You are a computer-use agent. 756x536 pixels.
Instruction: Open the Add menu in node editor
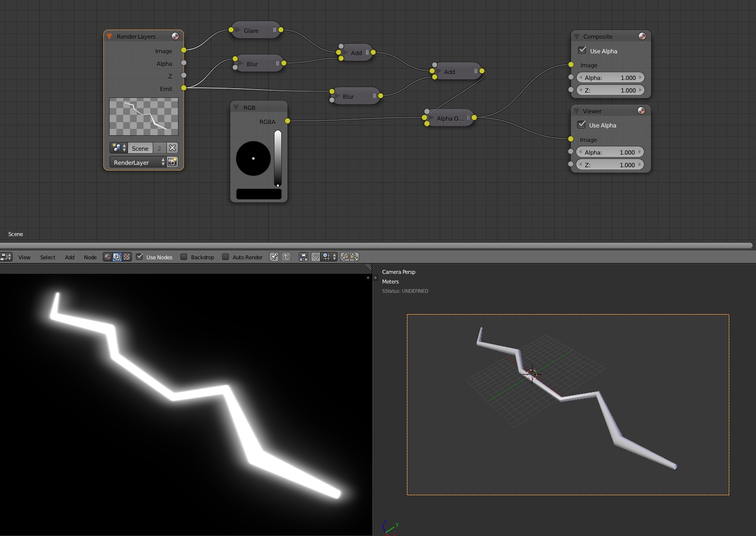point(69,257)
